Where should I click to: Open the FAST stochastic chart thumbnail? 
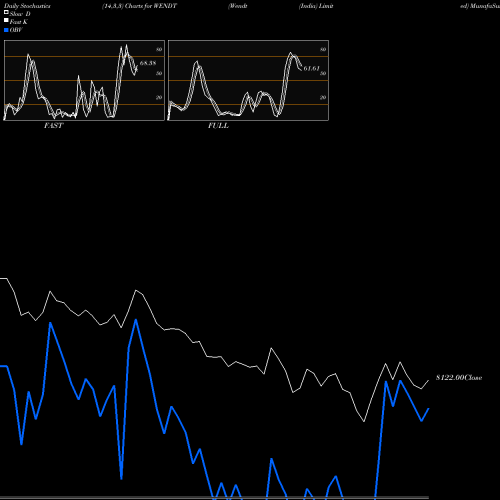point(84,80)
